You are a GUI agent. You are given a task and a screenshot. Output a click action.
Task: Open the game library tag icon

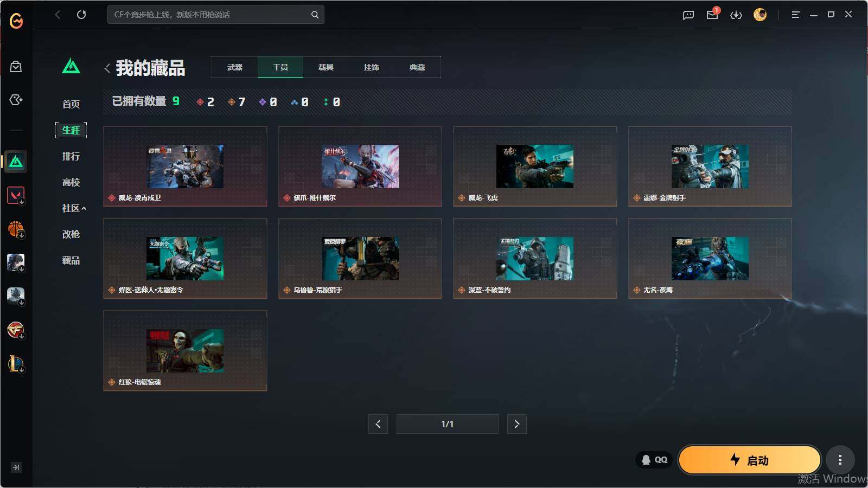tap(16, 100)
